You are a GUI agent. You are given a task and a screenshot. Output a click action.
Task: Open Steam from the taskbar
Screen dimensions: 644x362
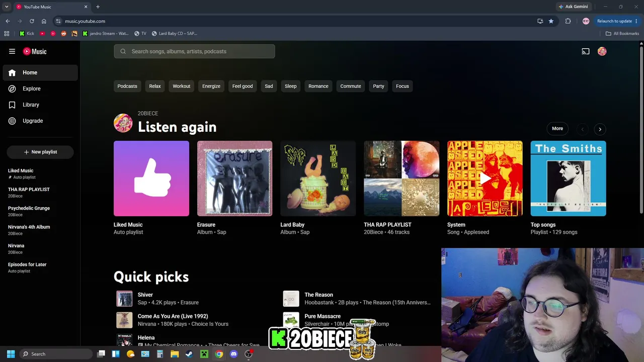click(189, 354)
